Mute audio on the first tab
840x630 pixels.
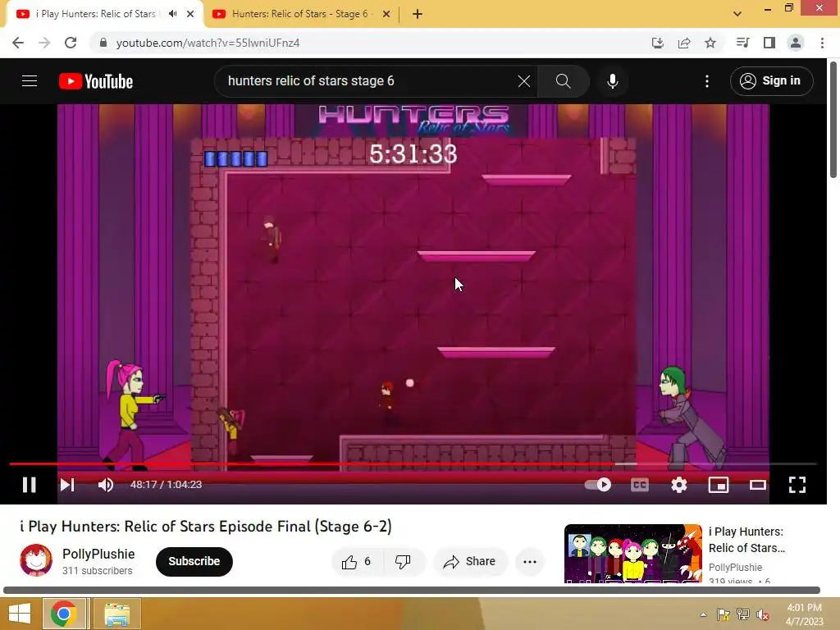point(172,14)
